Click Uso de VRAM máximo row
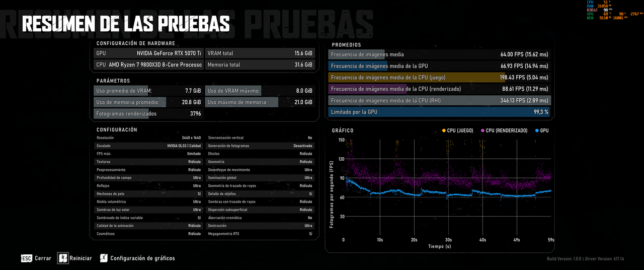This screenshot has height=270, width=644. [x=260, y=91]
